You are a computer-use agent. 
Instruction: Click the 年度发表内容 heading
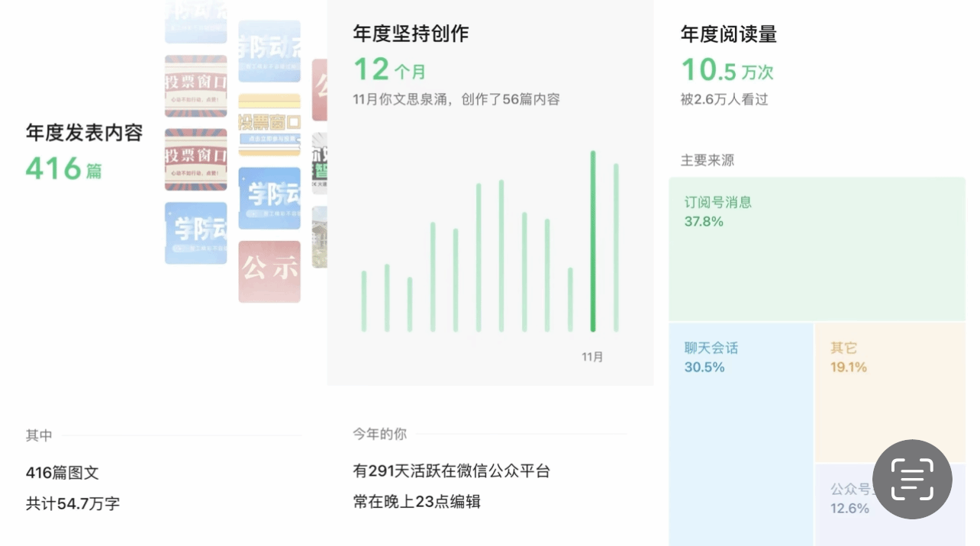click(x=84, y=133)
